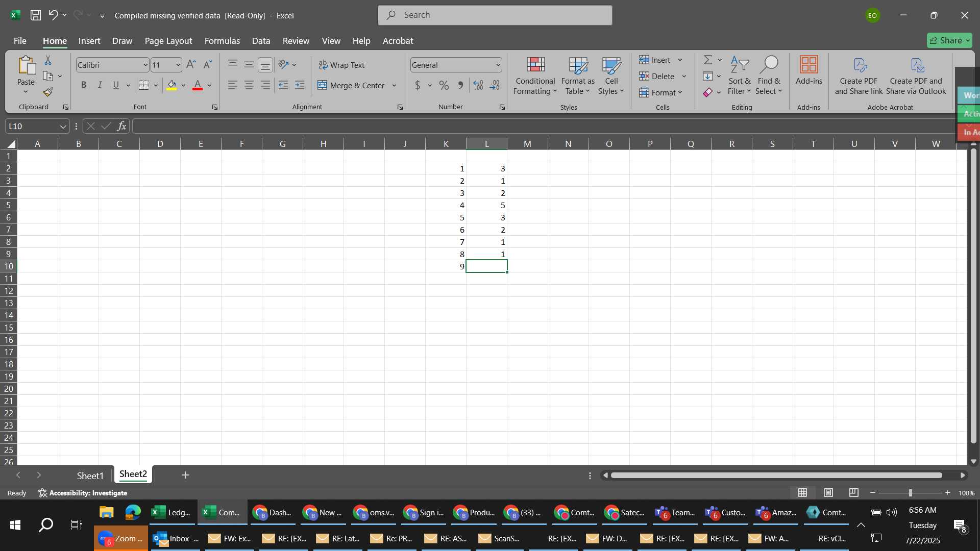Apply yellow fill color to cell
Image resolution: width=980 pixels, height=551 pixels.
(171, 85)
